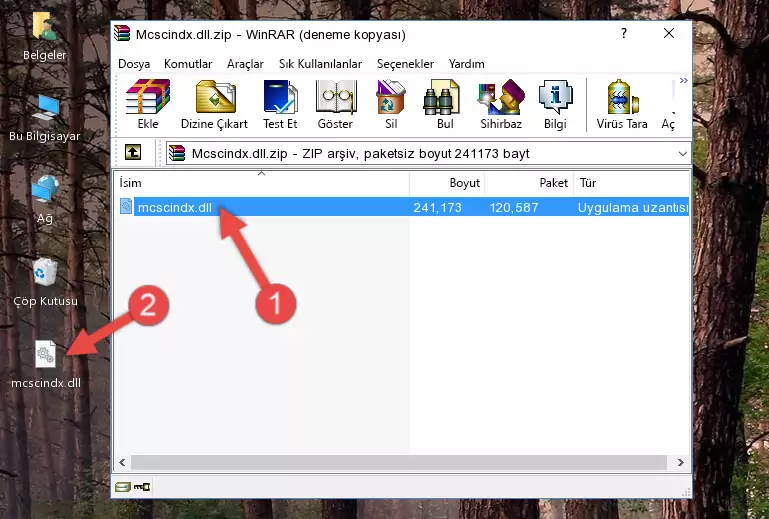This screenshot has height=519, width=769.
Task: Open the Komutlar menu
Action: 188,64
